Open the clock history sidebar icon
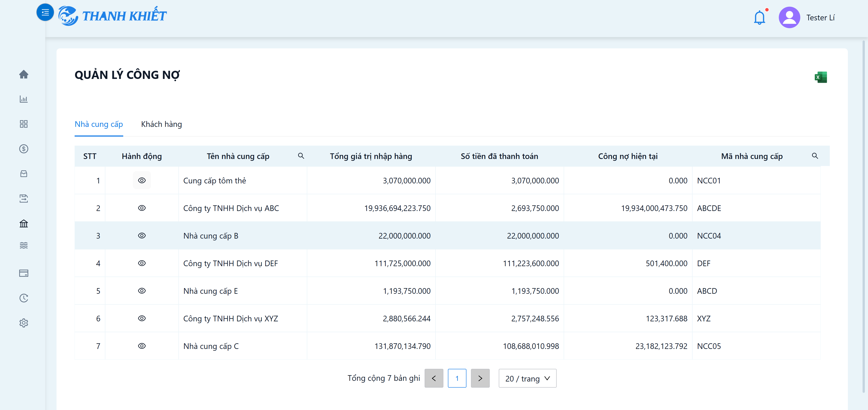868x410 pixels. 24,298
